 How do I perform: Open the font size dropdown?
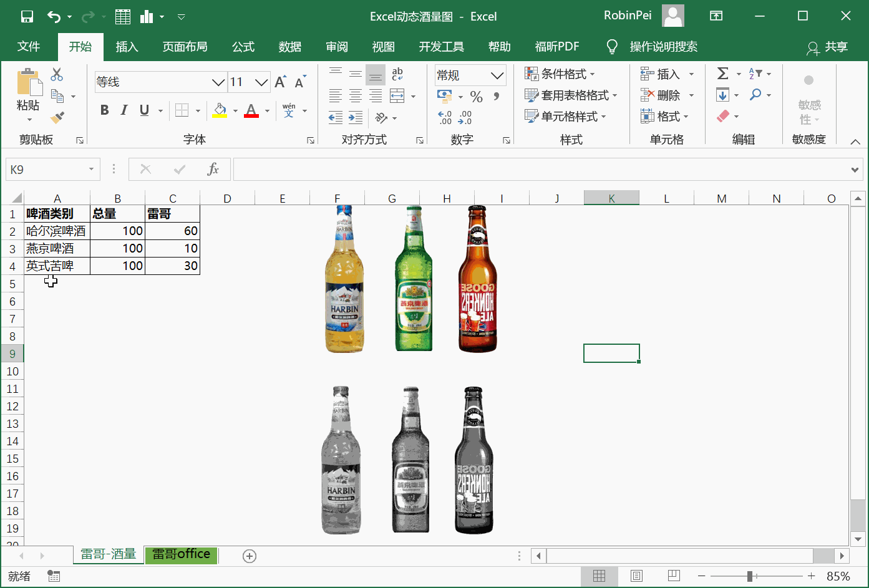point(262,82)
